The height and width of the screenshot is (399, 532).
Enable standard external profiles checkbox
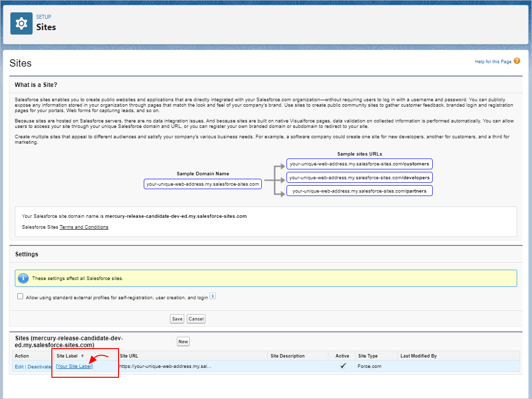20,296
